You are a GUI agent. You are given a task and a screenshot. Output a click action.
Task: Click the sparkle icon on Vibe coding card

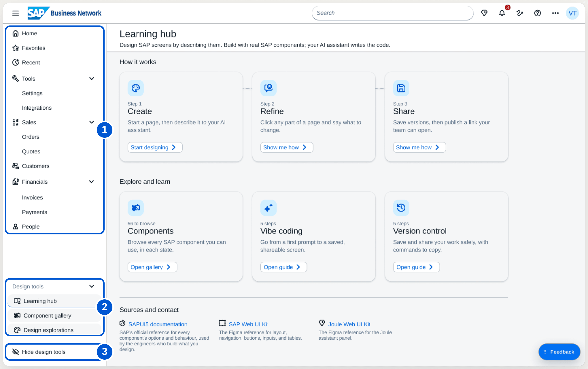click(x=269, y=208)
